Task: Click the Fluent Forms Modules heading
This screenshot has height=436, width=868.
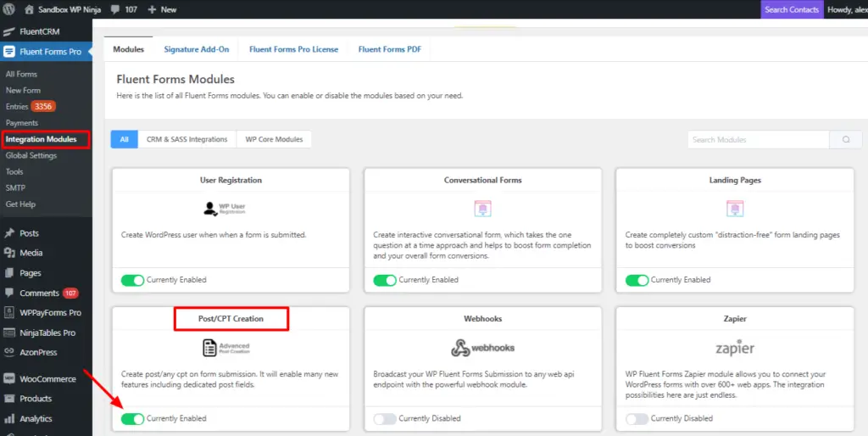Action: 175,79
